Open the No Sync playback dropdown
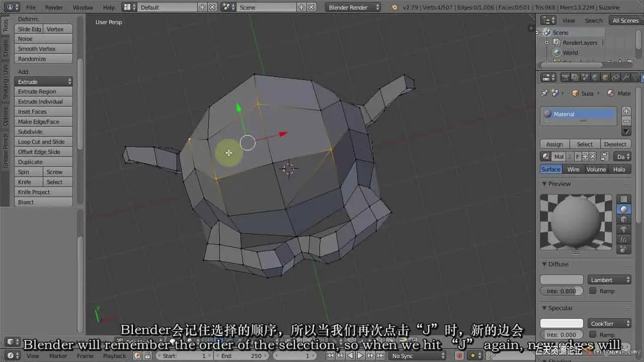Viewport: 644px width, 362px height. point(418,355)
